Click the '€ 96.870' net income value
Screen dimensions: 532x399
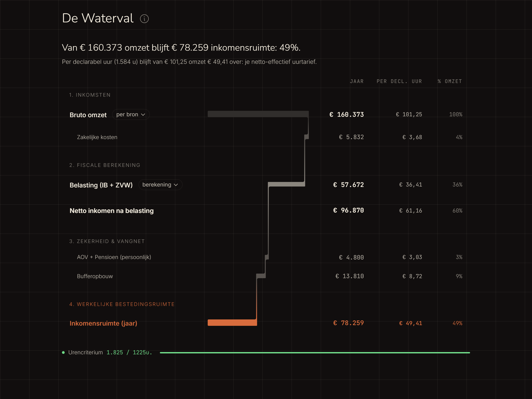click(348, 210)
